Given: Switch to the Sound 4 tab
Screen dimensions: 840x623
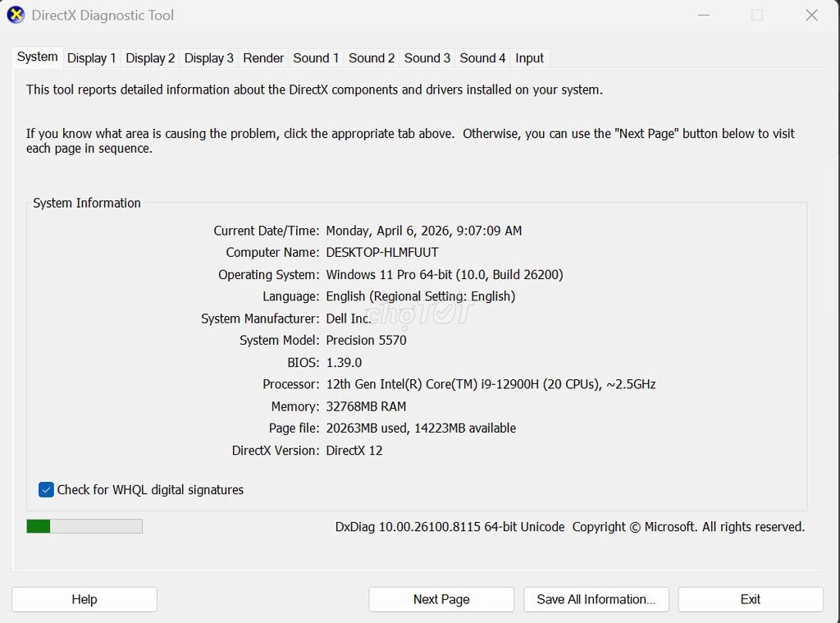Looking at the screenshot, I should 482,57.
